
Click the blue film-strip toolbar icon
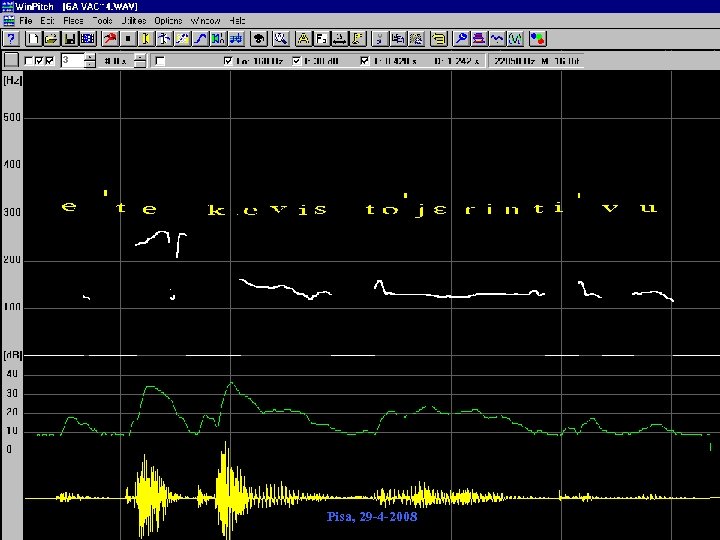(88, 39)
